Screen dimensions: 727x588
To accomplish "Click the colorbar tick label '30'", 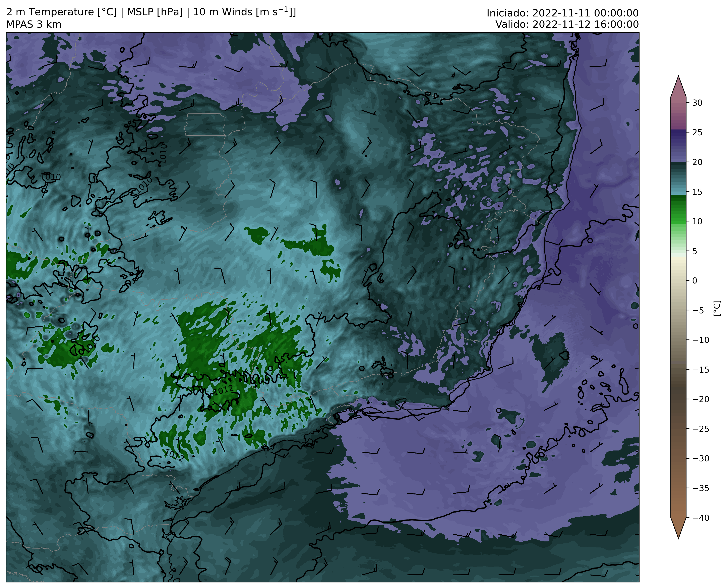I will (697, 103).
